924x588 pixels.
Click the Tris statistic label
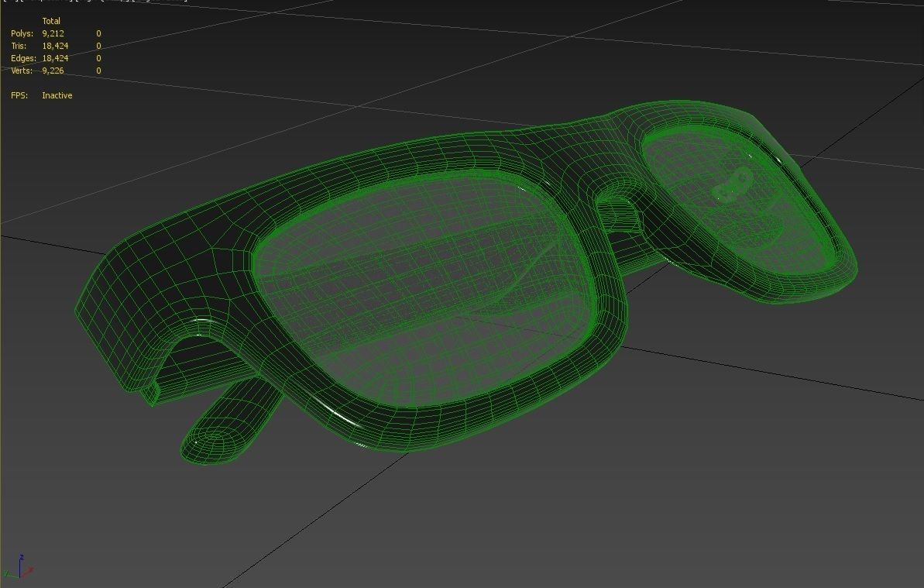(19, 46)
